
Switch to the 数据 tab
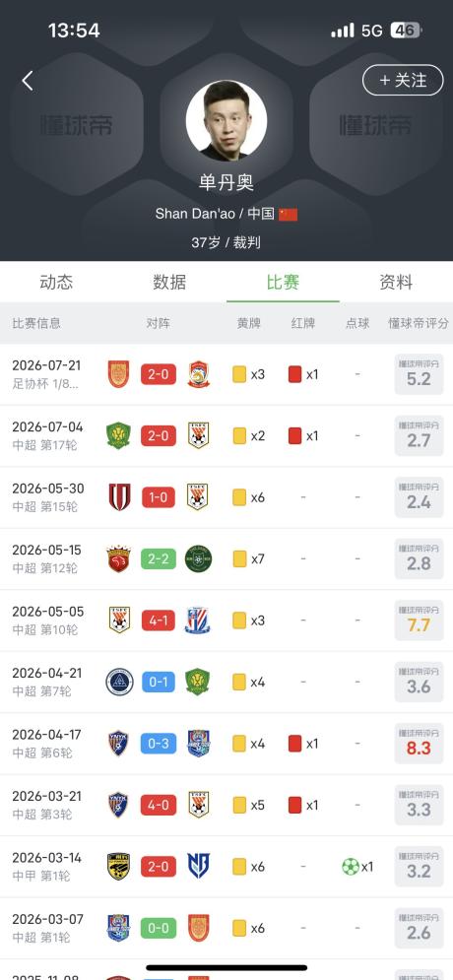(x=169, y=282)
